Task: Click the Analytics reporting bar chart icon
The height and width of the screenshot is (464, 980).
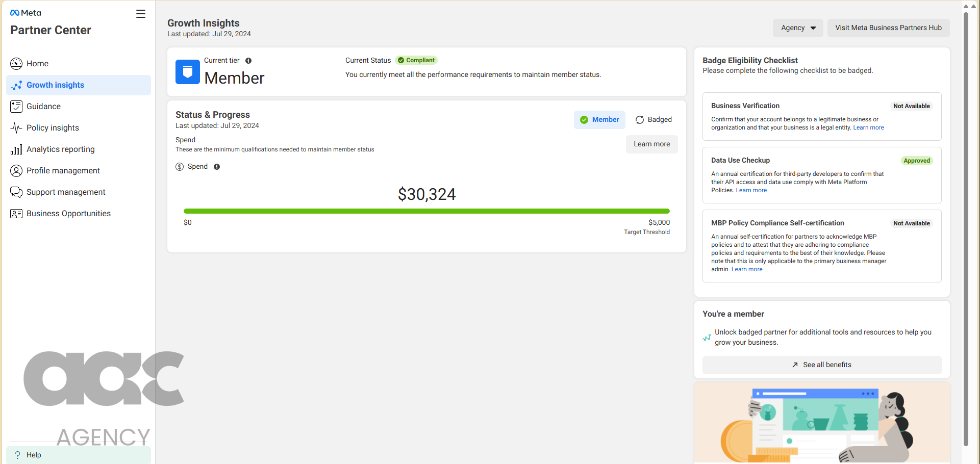Action: tap(16, 149)
